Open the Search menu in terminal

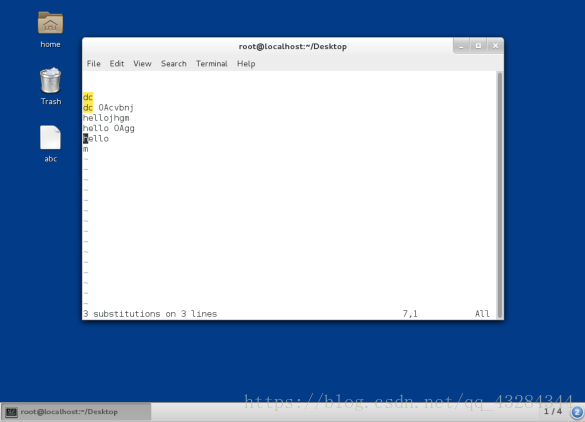point(174,64)
